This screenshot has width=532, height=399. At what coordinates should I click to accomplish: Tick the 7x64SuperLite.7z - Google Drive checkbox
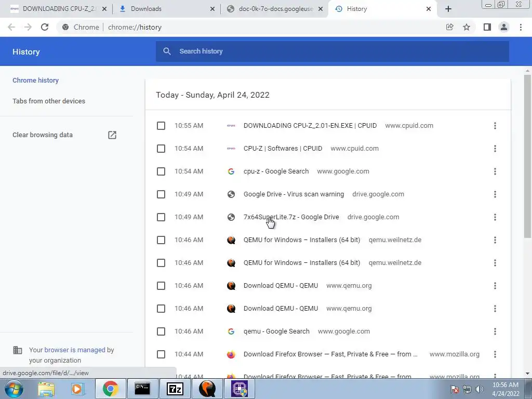point(161,217)
